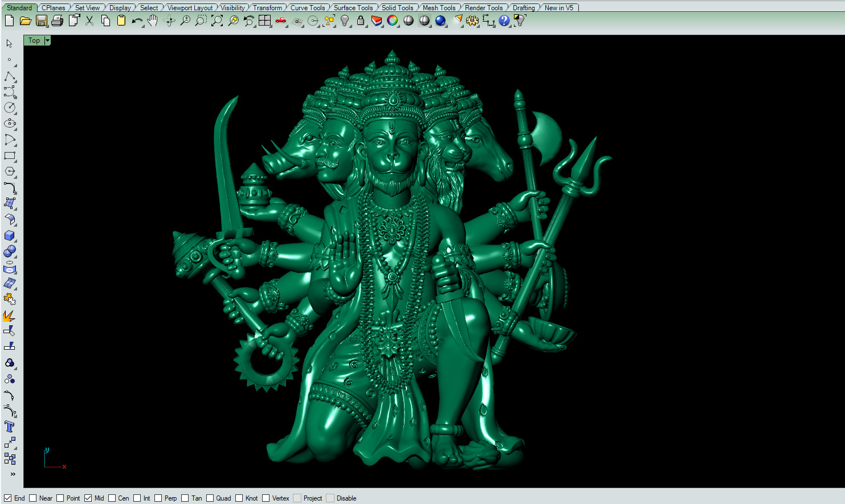
Task: Open the Surface Tools tab
Action: pos(353,7)
